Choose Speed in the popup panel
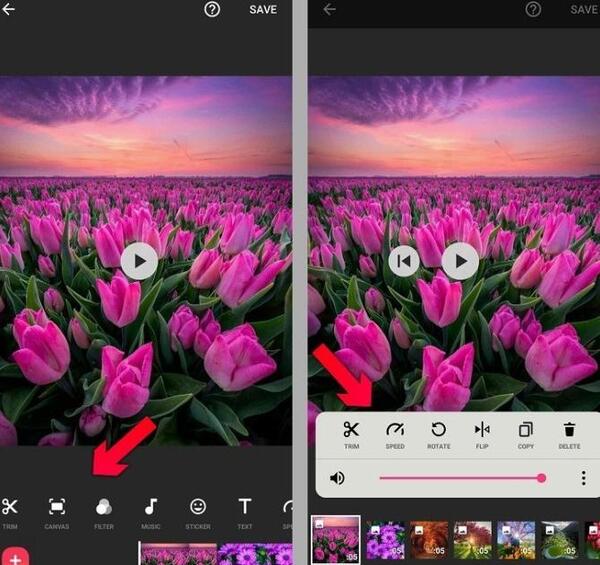The width and height of the screenshot is (600, 565). pos(395,435)
